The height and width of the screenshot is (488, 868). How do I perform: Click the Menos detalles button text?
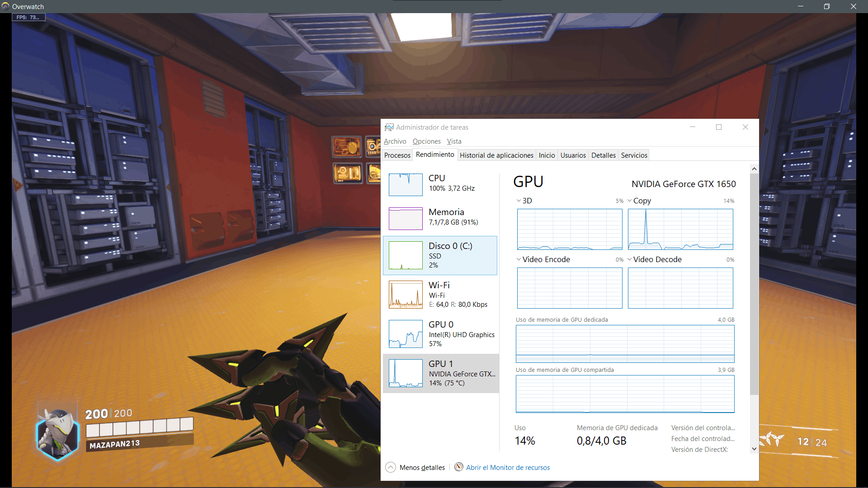422,468
